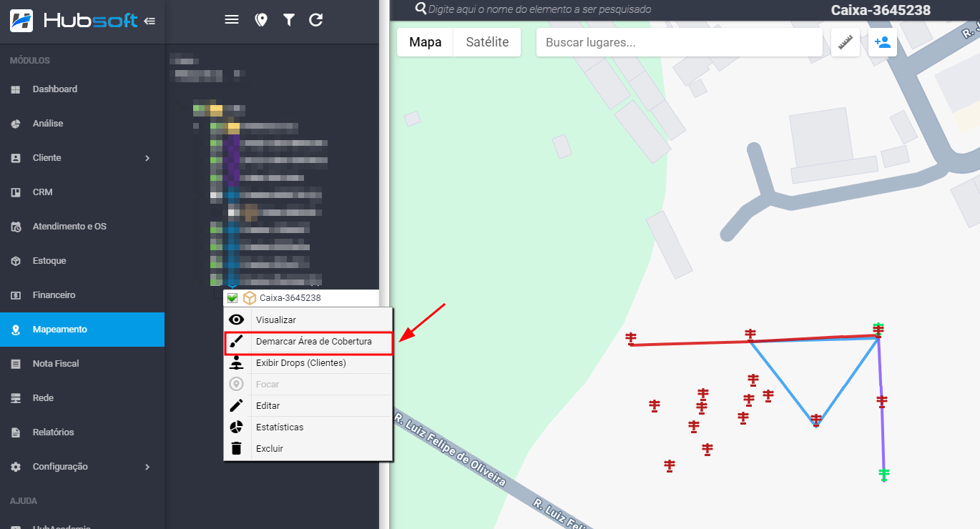Viewport: 980px width, 529px height.
Task: Click the eye icon for Visualizar
Action: click(x=237, y=320)
